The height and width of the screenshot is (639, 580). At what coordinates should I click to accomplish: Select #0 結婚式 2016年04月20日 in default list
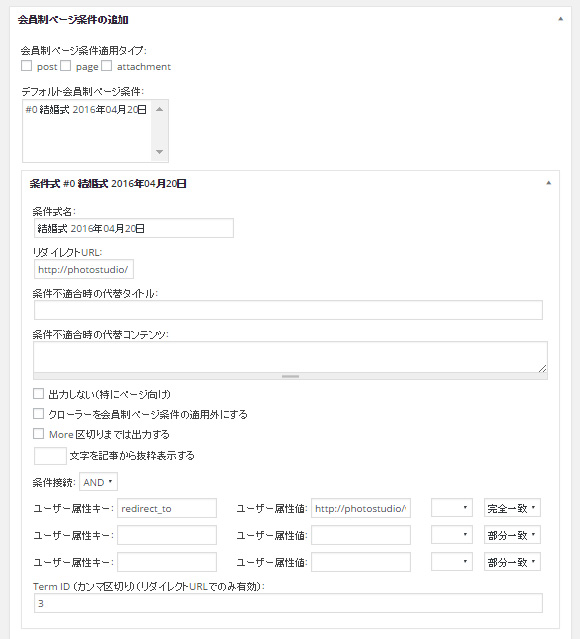click(86, 110)
